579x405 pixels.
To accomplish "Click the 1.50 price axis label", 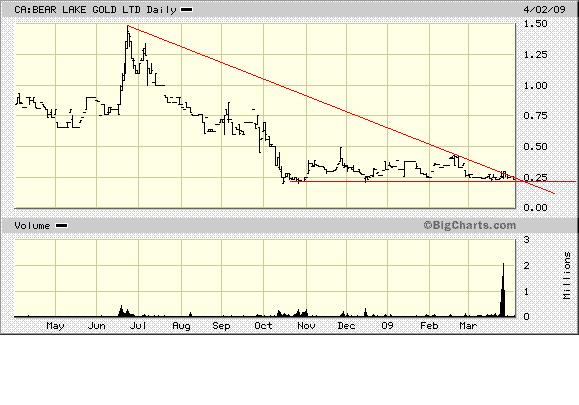I will pos(535,24).
